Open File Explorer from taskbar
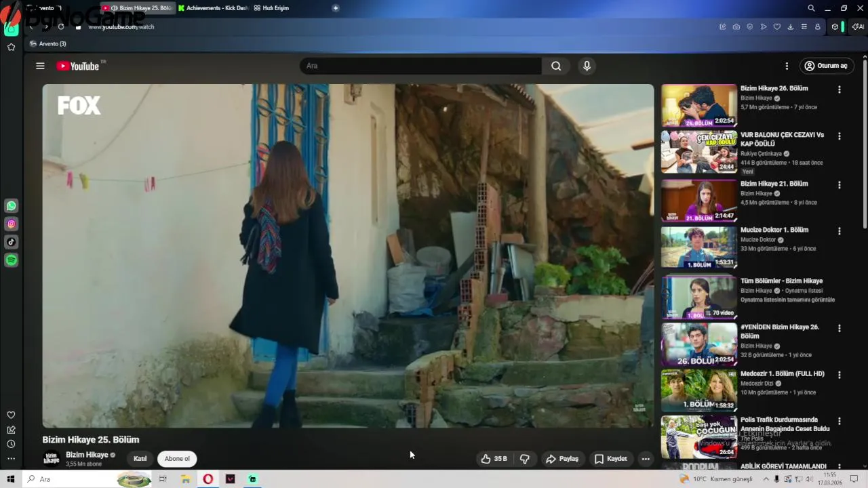This screenshot has height=488, width=868. click(185, 479)
